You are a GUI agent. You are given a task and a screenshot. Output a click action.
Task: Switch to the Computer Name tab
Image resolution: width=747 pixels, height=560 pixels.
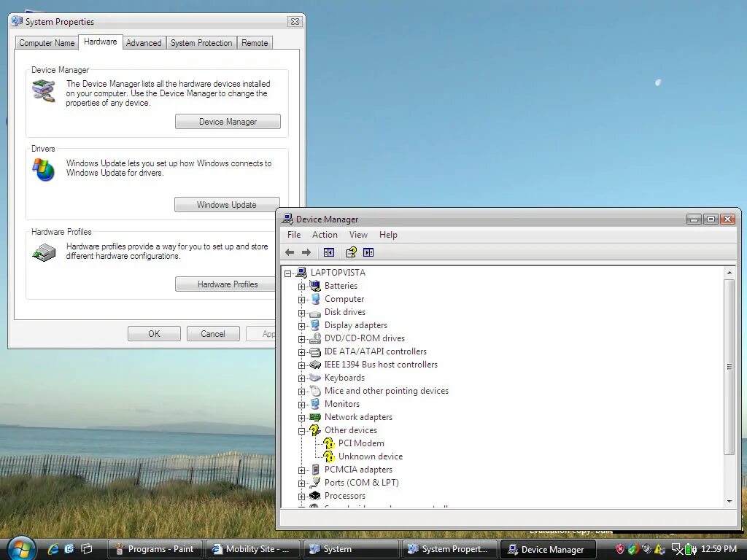tap(47, 43)
